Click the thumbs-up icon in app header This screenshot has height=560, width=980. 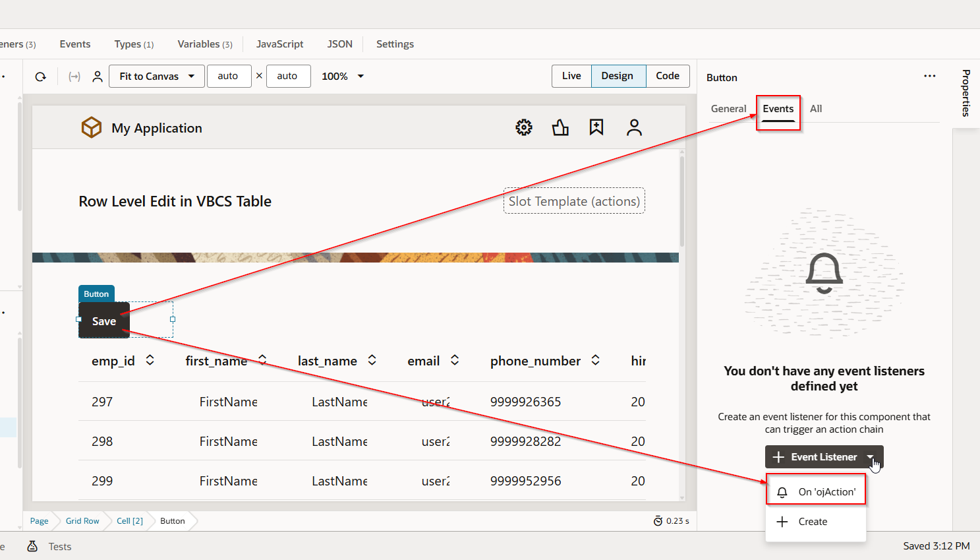[560, 127]
